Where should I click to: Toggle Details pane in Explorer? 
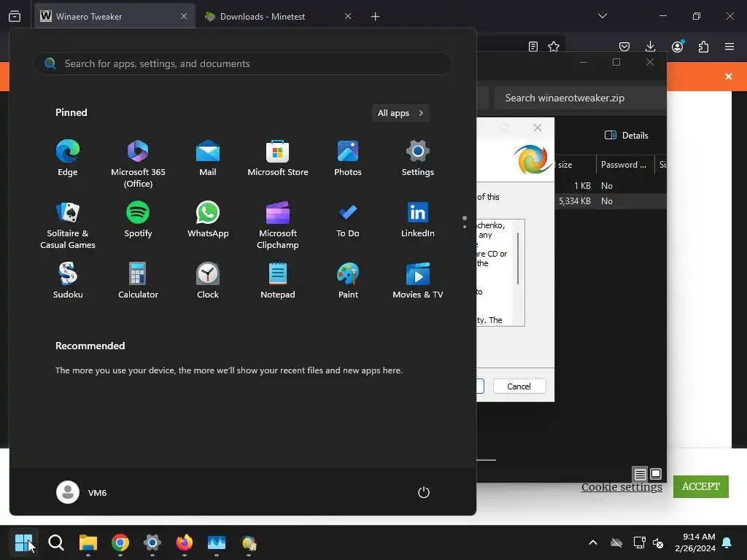[x=626, y=135]
